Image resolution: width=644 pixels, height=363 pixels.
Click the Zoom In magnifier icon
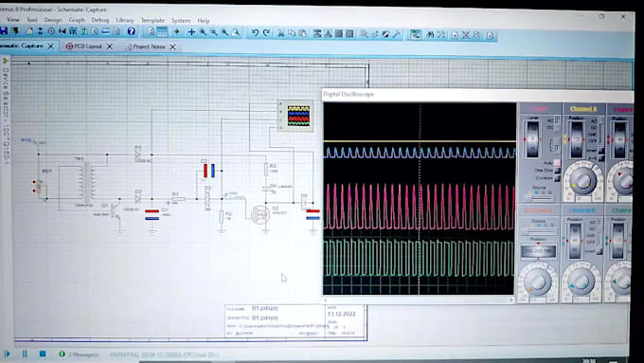(x=203, y=32)
